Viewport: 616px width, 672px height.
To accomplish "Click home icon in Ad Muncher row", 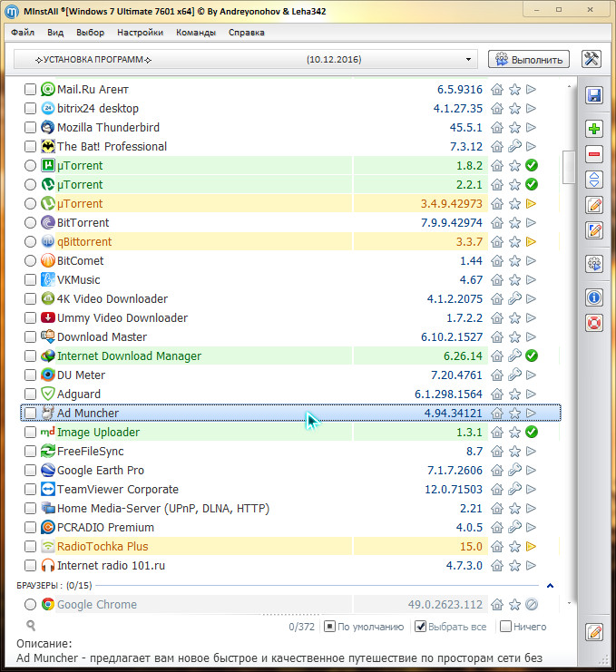I will 497,414.
